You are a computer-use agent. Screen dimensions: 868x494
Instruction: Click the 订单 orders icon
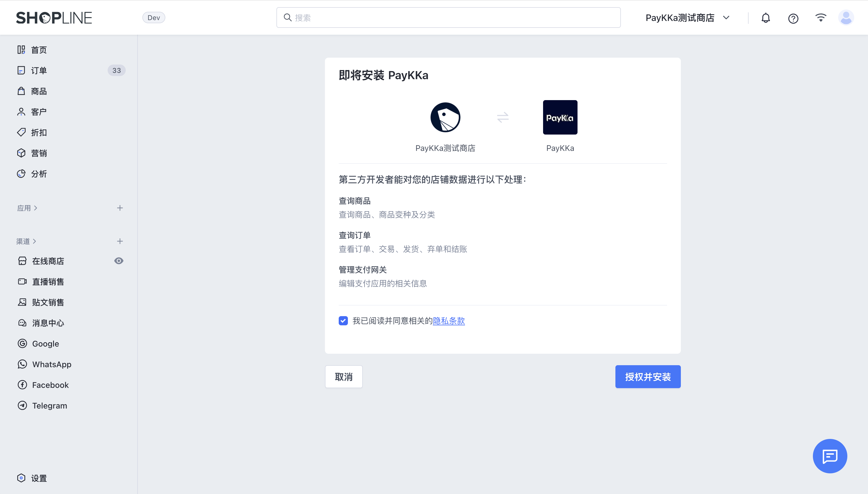22,70
